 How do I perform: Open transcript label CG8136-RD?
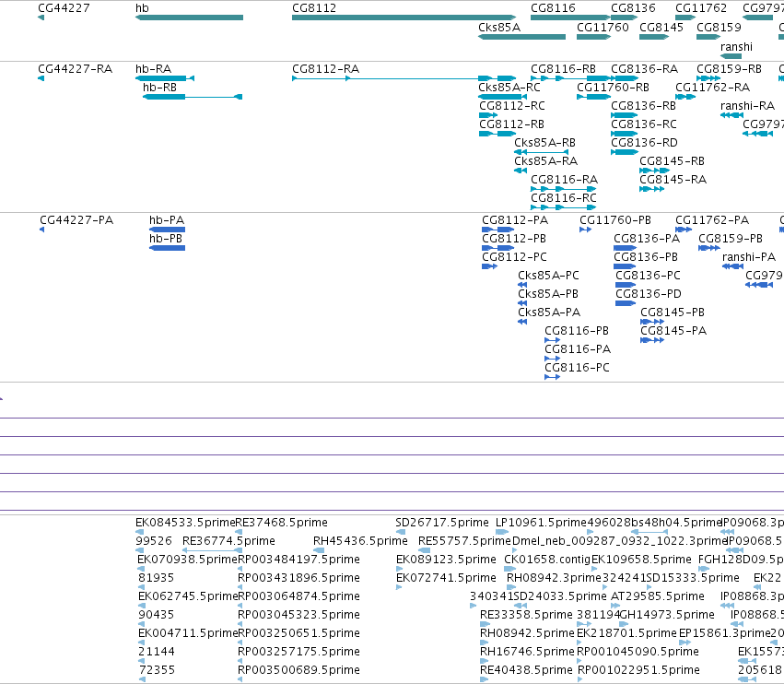(645, 143)
